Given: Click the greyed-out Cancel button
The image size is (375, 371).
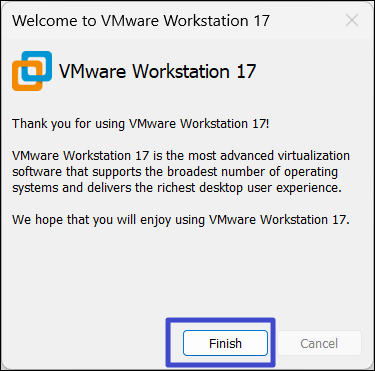Looking at the screenshot, I should [x=319, y=343].
